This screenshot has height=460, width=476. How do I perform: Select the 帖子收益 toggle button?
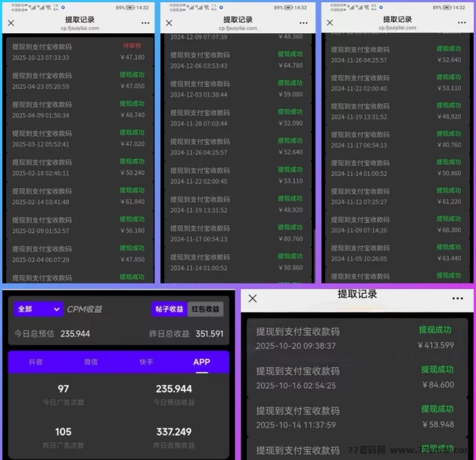pos(169,309)
